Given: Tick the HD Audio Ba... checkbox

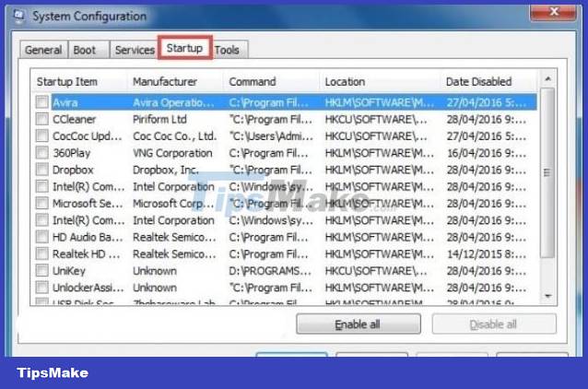Looking at the screenshot, I should 42,237.
